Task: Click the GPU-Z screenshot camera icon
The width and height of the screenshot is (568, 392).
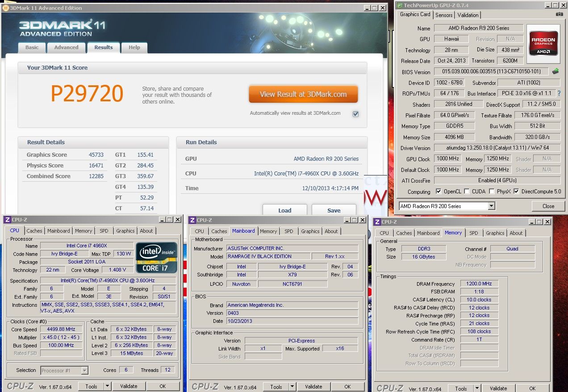Action: click(559, 14)
